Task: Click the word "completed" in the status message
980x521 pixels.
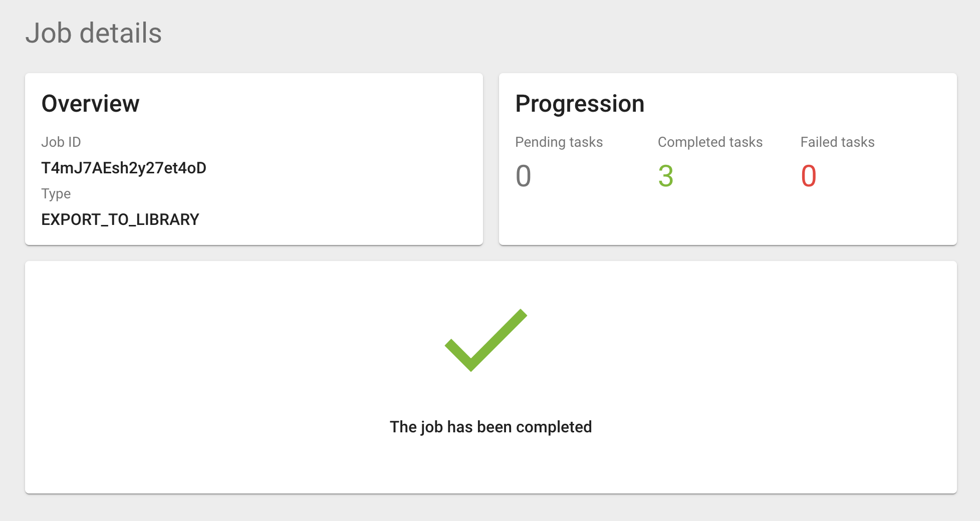Action: (554, 427)
